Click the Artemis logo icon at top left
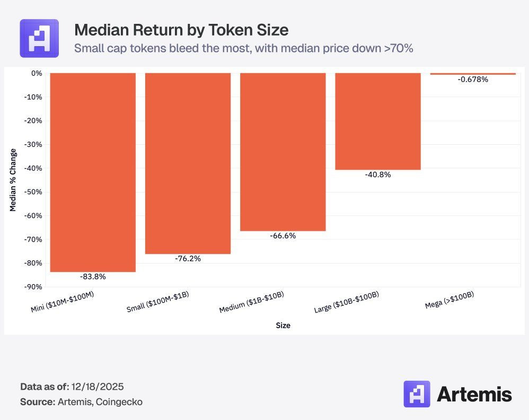The width and height of the screenshot is (529, 420). (39, 38)
